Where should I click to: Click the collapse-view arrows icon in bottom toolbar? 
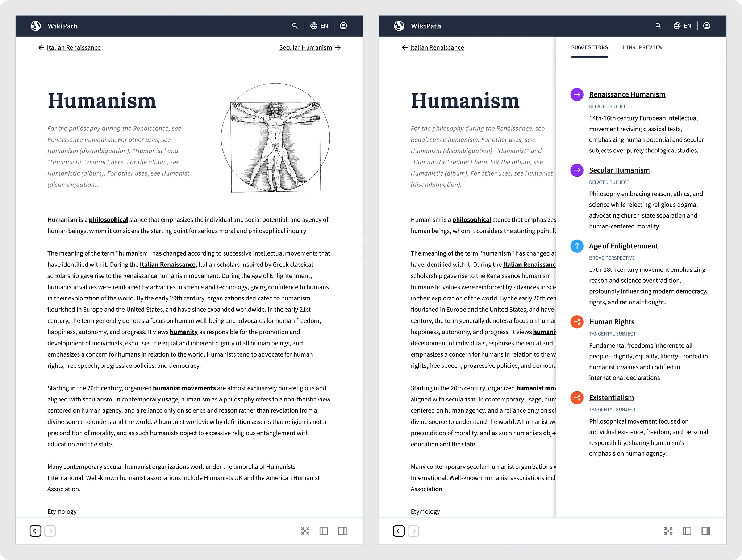pos(305,531)
